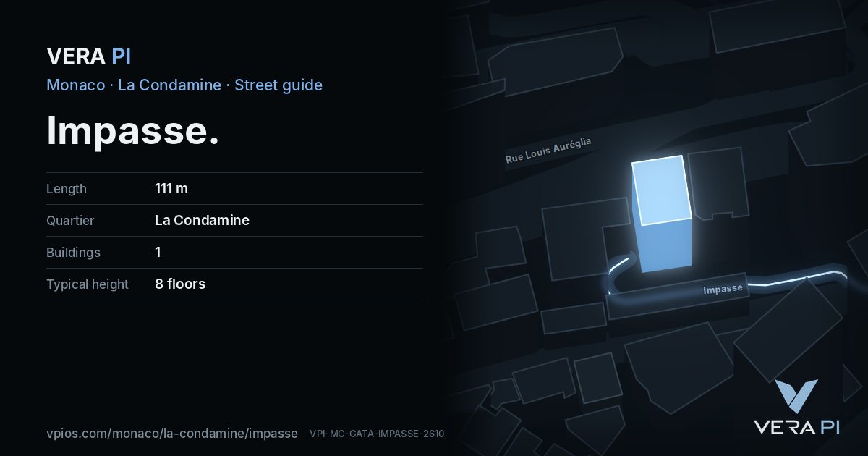Select the Length label
868x456 pixels.
click(67, 189)
